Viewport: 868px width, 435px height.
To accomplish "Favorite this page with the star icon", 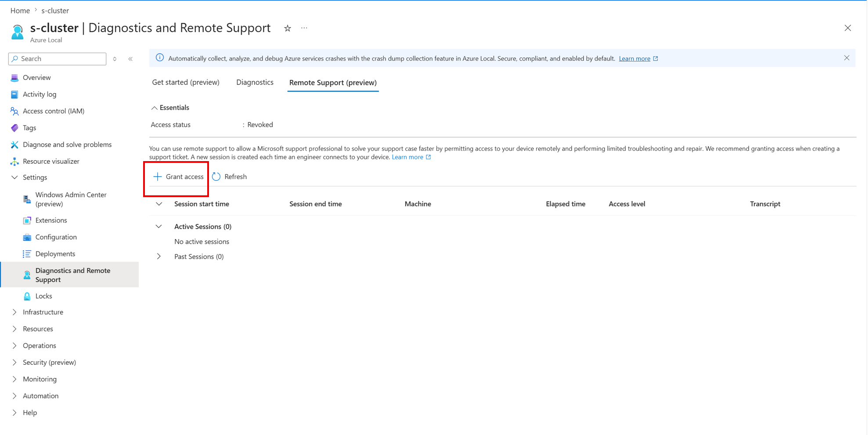I will pyautogui.click(x=288, y=28).
